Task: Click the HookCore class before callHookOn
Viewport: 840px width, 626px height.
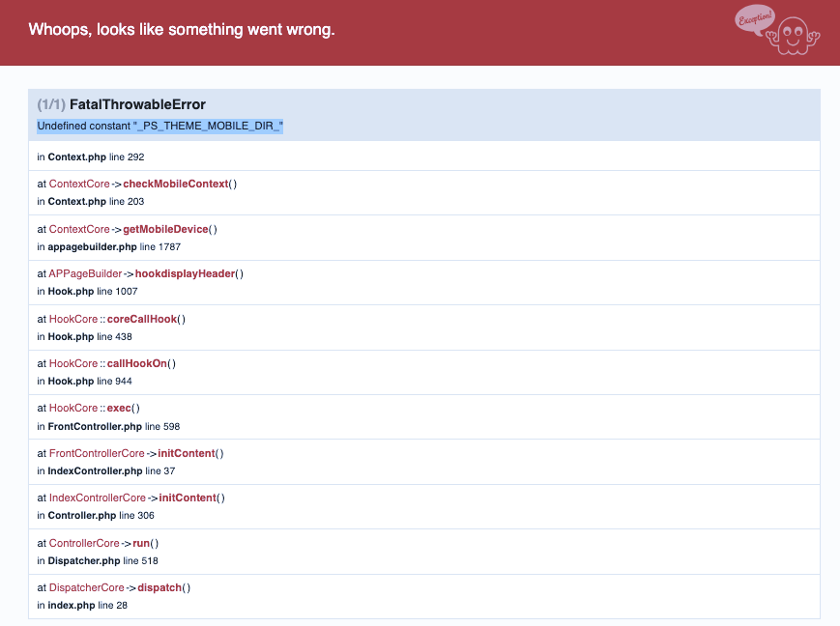Action: pyautogui.click(x=73, y=363)
